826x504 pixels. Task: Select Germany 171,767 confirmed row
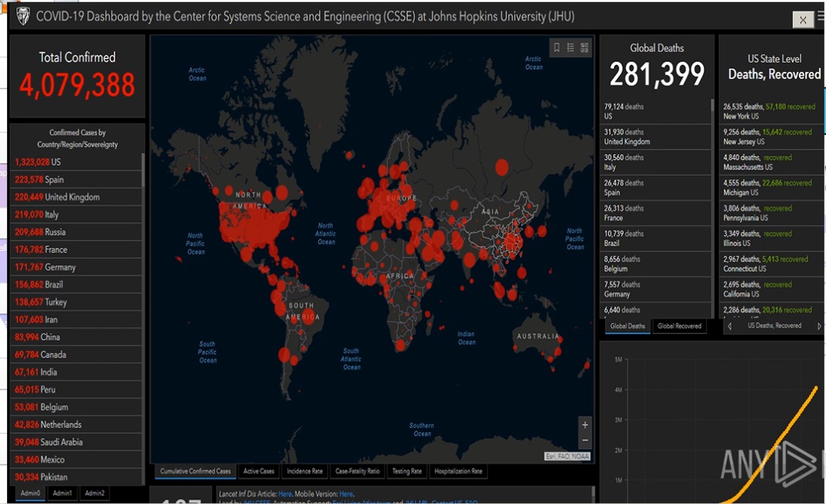76,267
